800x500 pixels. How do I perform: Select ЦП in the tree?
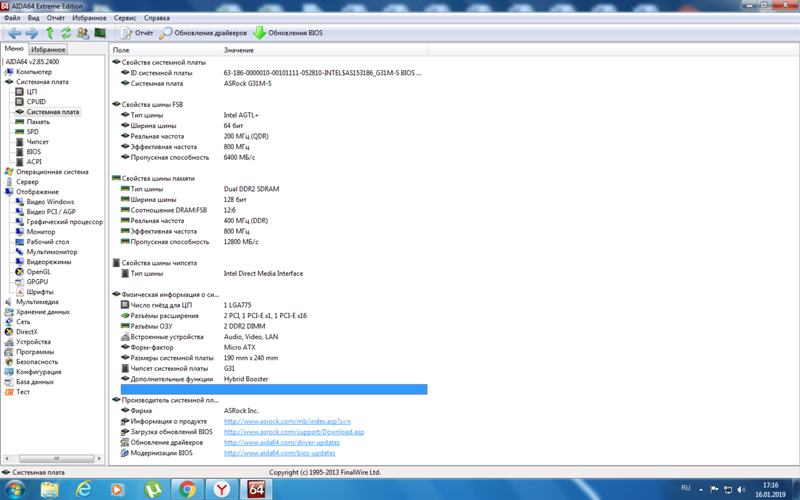tap(32, 92)
